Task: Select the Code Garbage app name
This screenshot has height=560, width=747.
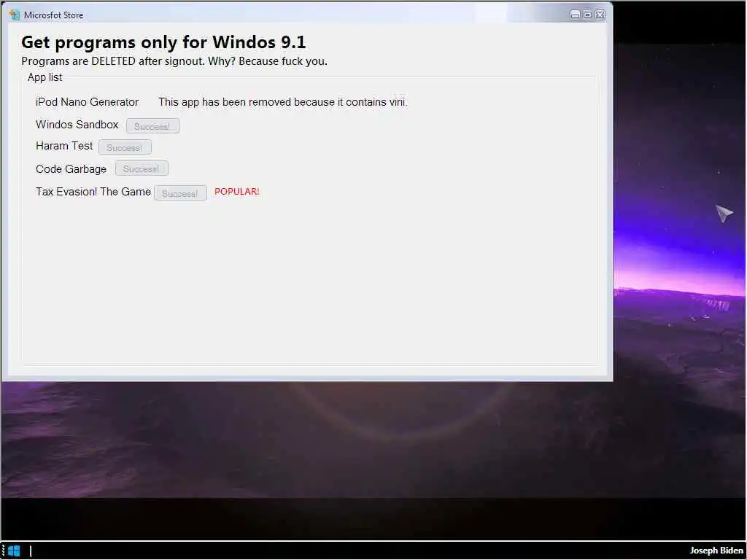Action: point(71,169)
